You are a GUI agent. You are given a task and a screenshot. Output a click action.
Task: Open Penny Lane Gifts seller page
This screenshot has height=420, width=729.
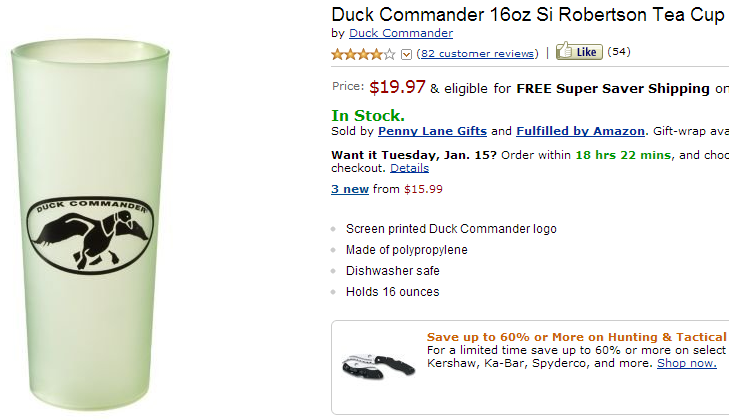point(432,131)
